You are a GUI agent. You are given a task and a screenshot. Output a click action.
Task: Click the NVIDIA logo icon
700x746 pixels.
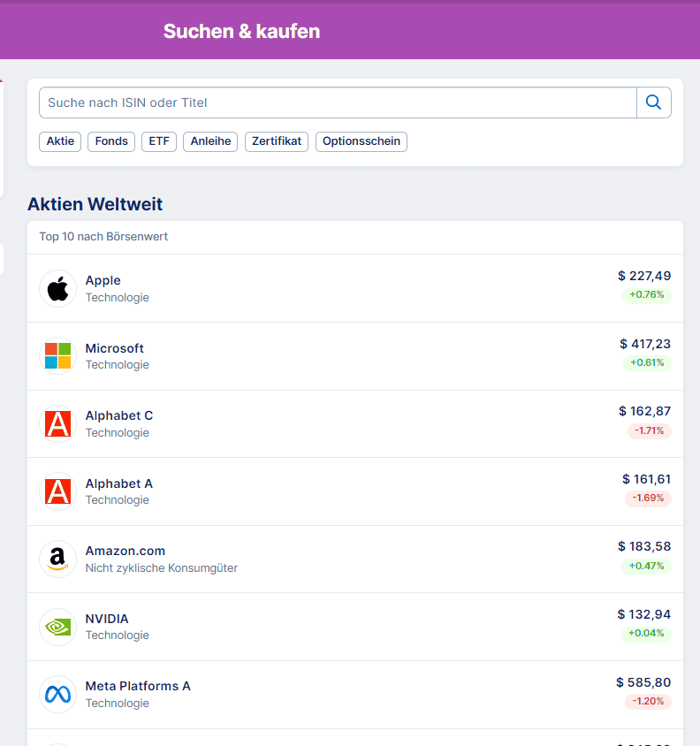pos(58,627)
